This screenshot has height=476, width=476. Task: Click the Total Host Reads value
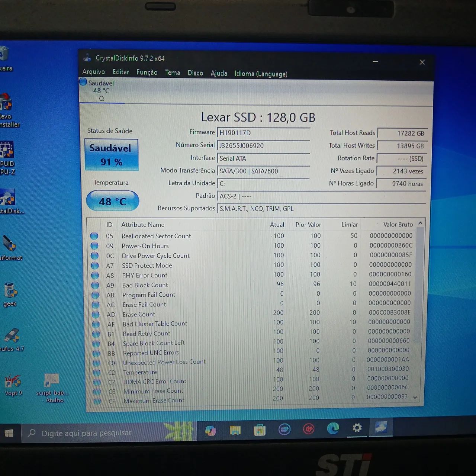402,133
